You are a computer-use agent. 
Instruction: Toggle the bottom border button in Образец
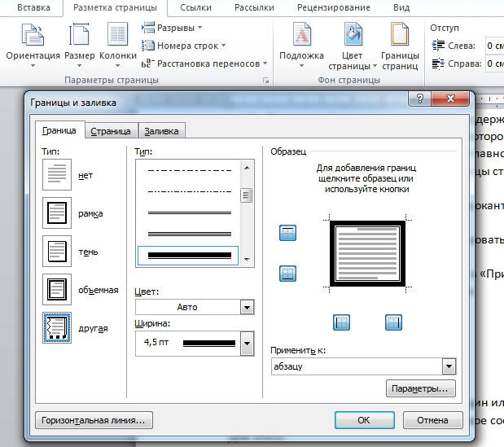click(x=287, y=274)
